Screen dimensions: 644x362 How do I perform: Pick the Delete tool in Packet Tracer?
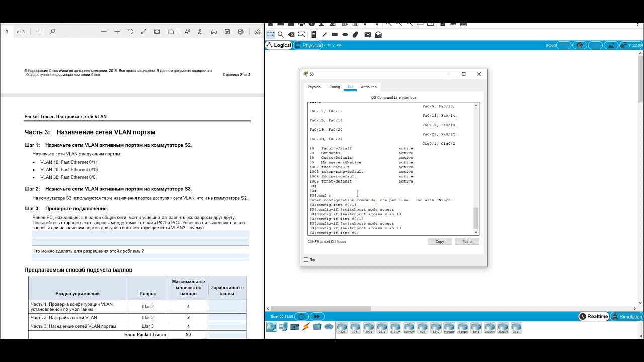click(291, 35)
